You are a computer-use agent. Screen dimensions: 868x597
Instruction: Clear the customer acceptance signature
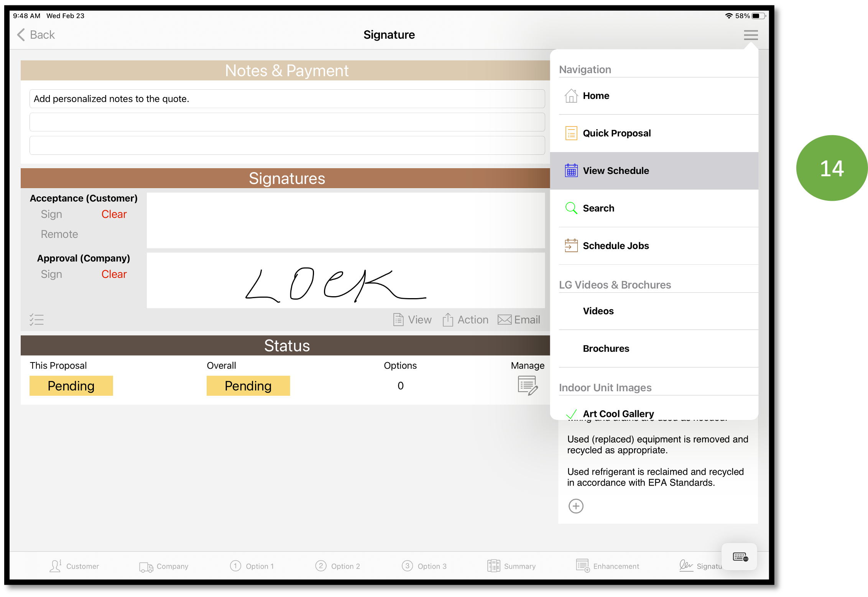[114, 214]
